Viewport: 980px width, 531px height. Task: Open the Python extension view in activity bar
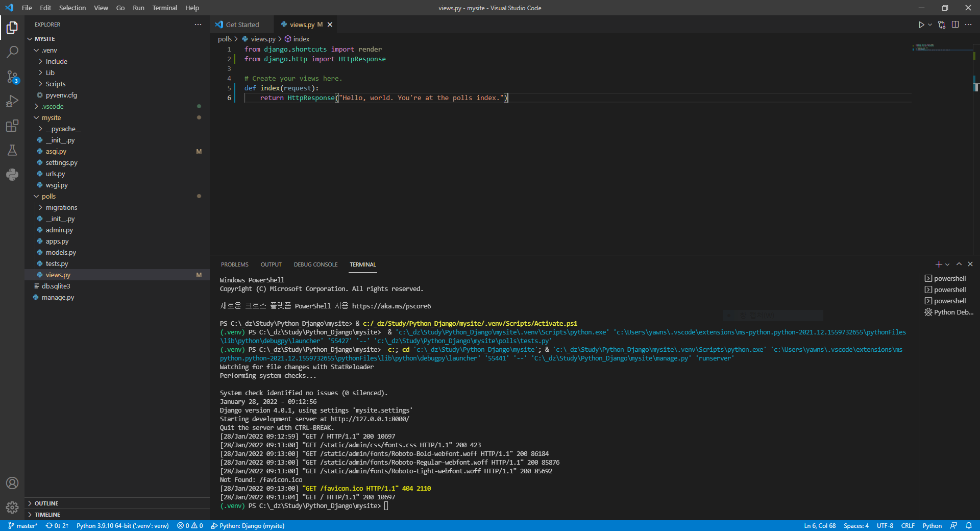tap(12, 175)
